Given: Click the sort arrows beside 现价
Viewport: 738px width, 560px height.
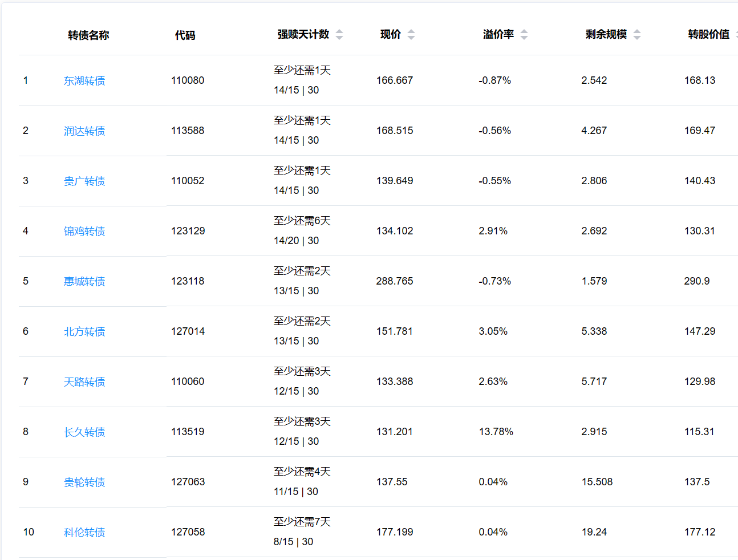Looking at the screenshot, I should (411, 35).
